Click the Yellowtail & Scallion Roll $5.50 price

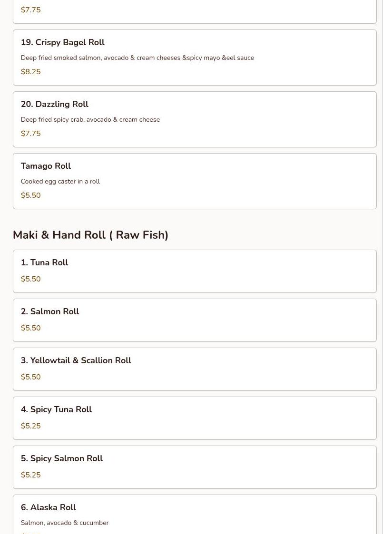pos(30,377)
